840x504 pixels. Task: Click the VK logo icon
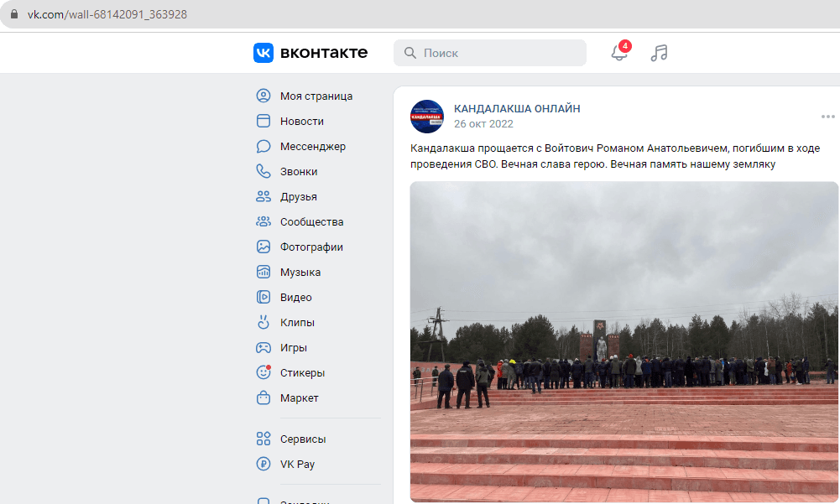263,53
